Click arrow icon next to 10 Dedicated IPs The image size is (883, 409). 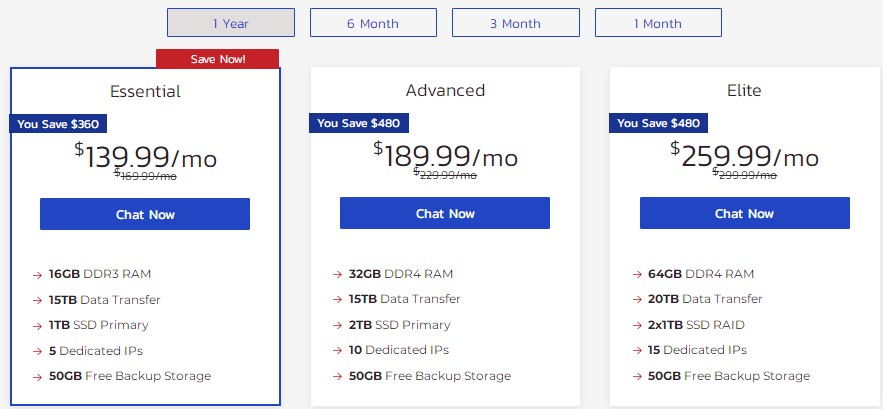[x=337, y=351]
